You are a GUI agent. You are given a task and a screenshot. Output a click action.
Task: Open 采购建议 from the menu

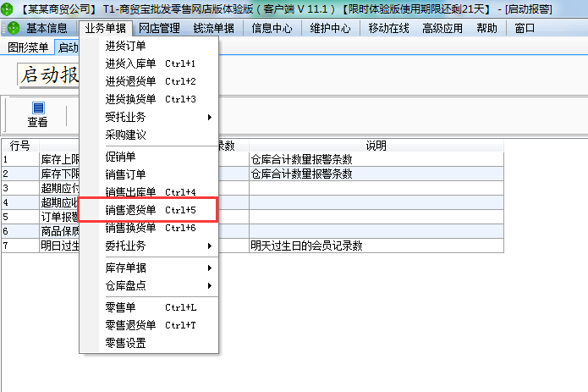click(149, 135)
